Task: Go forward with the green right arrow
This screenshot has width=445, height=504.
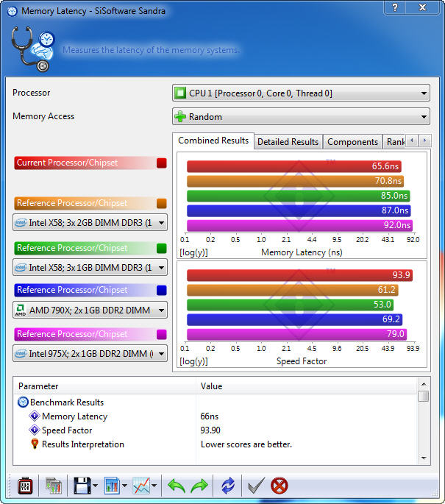Action: coord(199,486)
